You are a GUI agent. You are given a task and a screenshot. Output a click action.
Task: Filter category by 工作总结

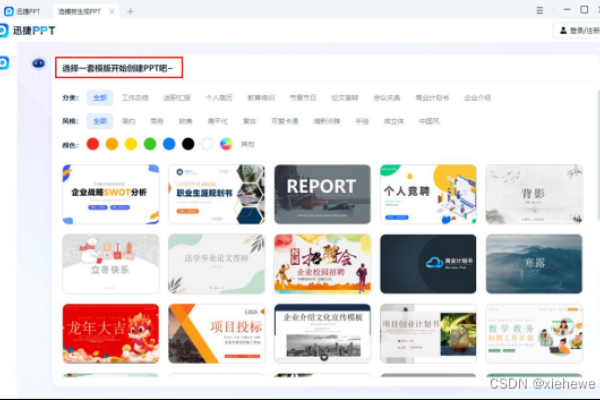pyautogui.click(x=135, y=98)
